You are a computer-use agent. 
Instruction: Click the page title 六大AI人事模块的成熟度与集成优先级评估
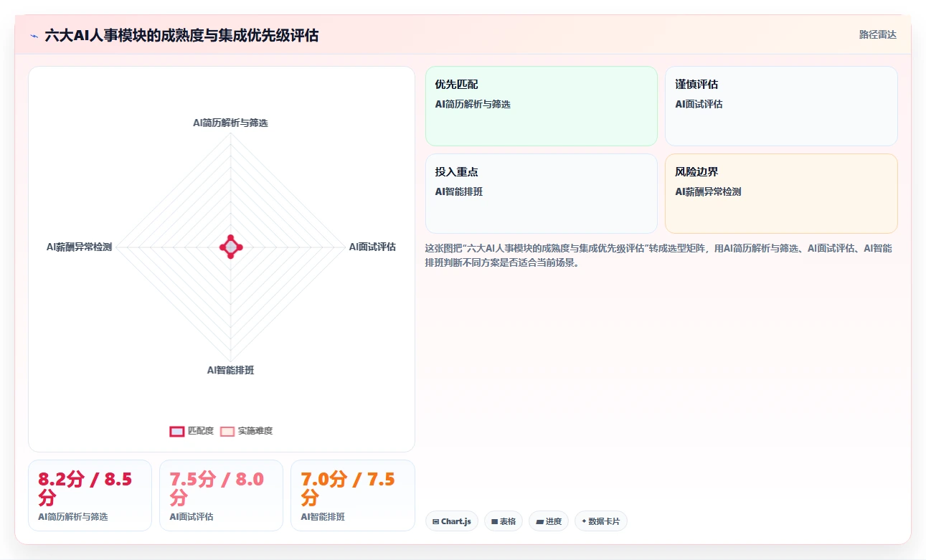click(181, 35)
